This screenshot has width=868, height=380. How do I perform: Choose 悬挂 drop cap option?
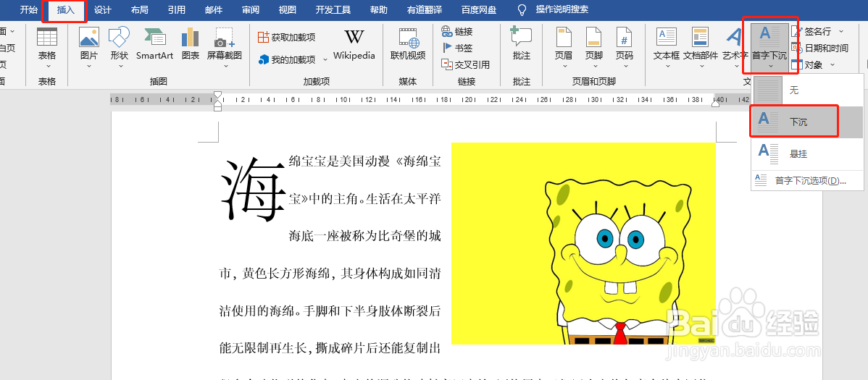808,153
